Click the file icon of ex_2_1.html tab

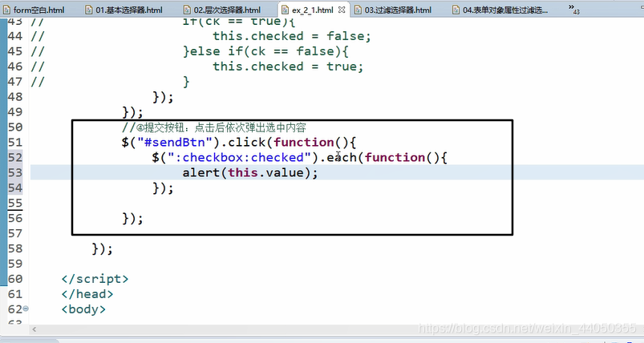pyautogui.click(x=285, y=10)
